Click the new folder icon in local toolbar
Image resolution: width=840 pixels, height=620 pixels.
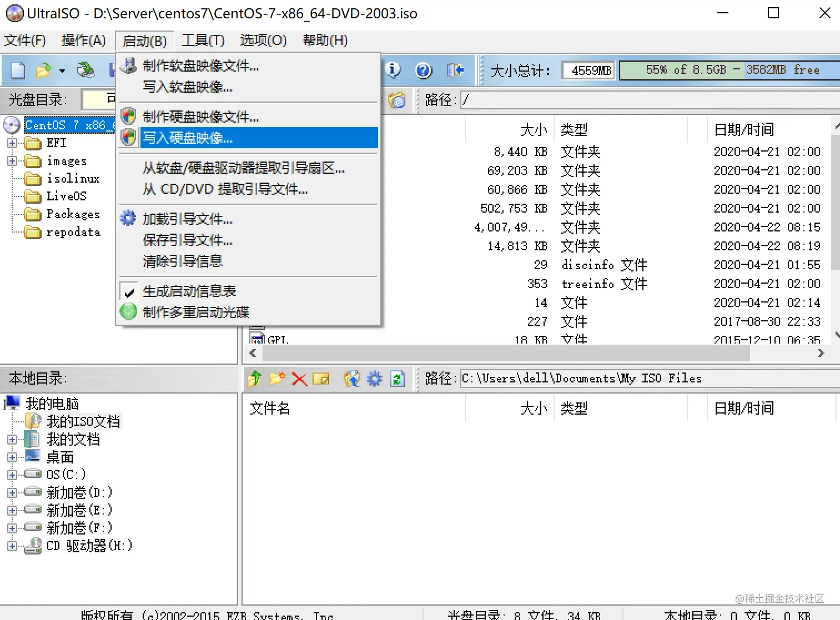click(x=277, y=379)
